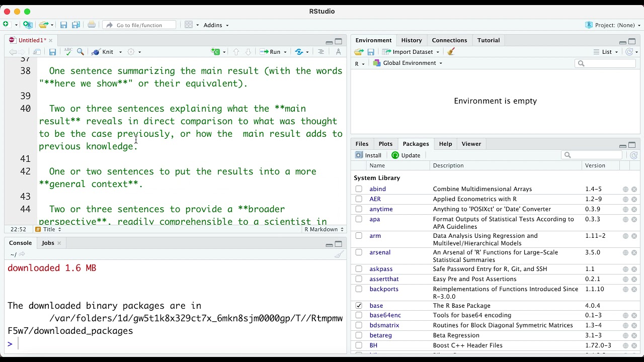Save the Untitled1 document from editor toolbar
The image size is (644, 362).
(52, 52)
